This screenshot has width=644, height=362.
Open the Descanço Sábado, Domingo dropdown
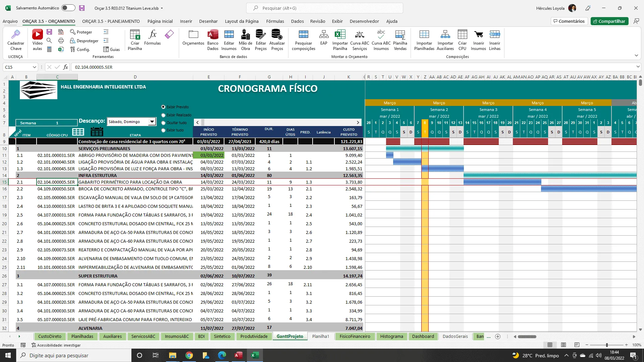click(152, 122)
